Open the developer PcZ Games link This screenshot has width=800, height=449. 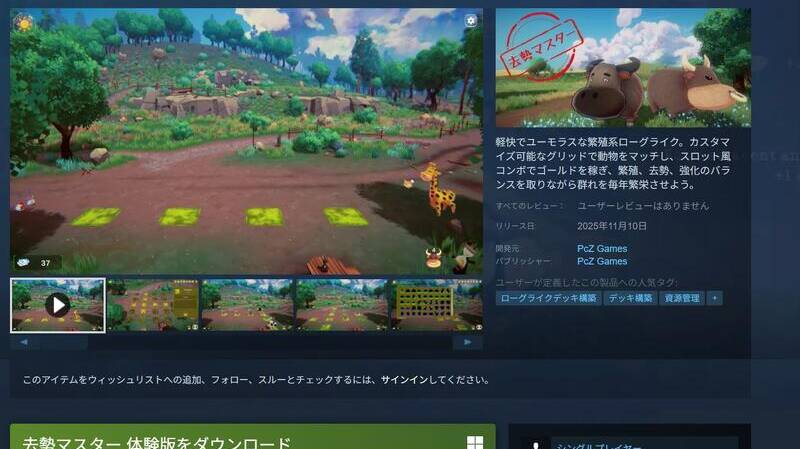pyautogui.click(x=602, y=248)
